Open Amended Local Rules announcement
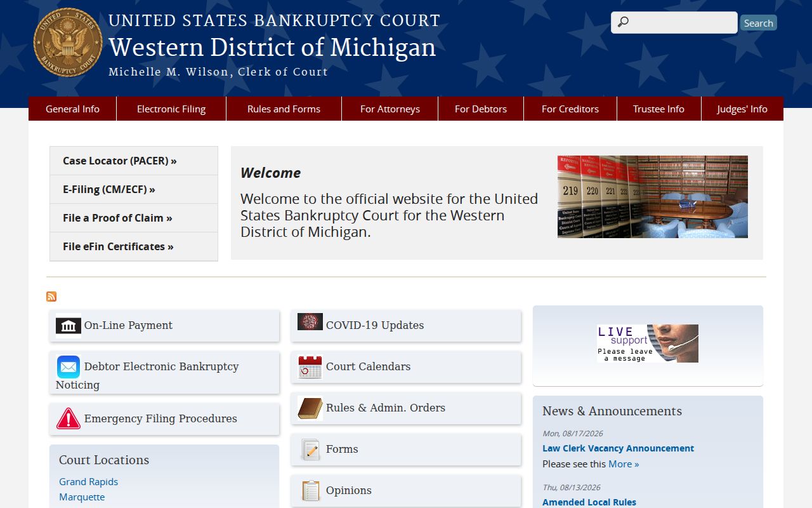The height and width of the screenshot is (508, 812). tap(589, 502)
